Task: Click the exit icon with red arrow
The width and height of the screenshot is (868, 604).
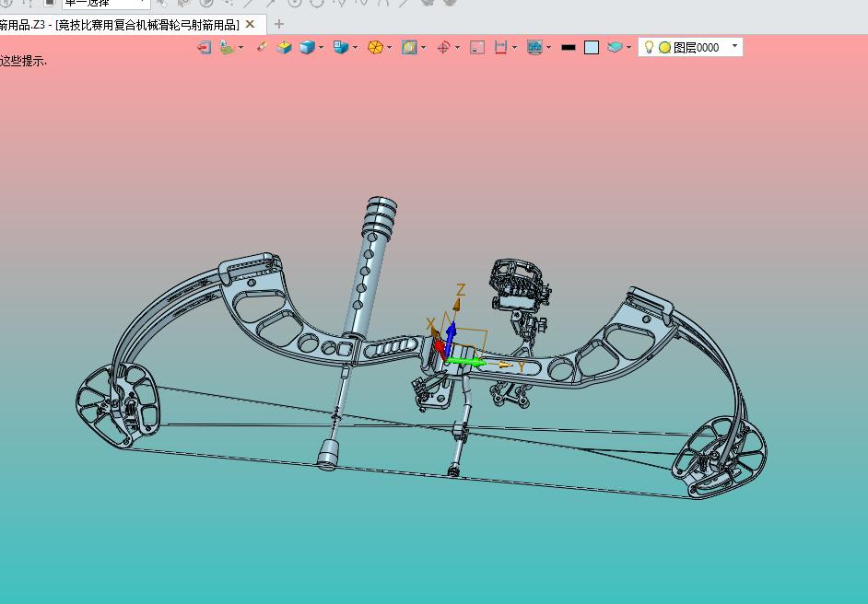Action: click(x=204, y=48)
